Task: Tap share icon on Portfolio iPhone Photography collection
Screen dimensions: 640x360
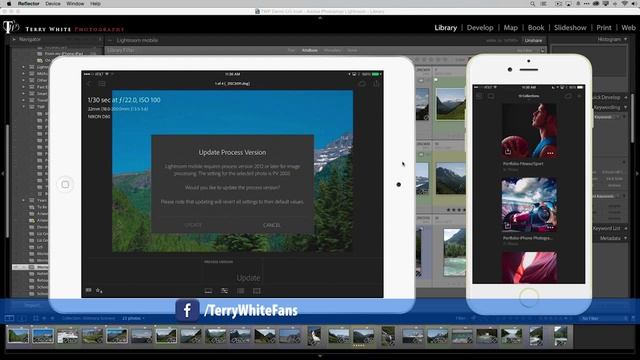Action: (x=508, y=225)
